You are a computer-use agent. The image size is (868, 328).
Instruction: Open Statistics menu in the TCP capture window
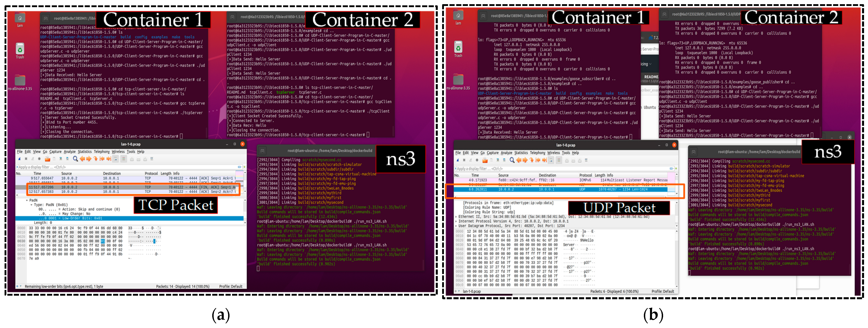click(x=84, y=152)
